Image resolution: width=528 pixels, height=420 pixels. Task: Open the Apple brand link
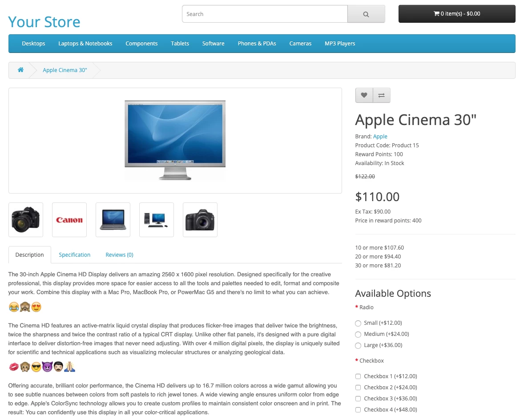point(380,137)
